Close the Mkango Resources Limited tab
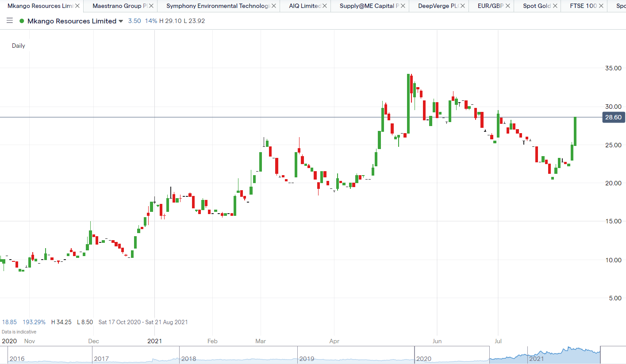Viewport: 626px width, 364px height. point(77,6)
